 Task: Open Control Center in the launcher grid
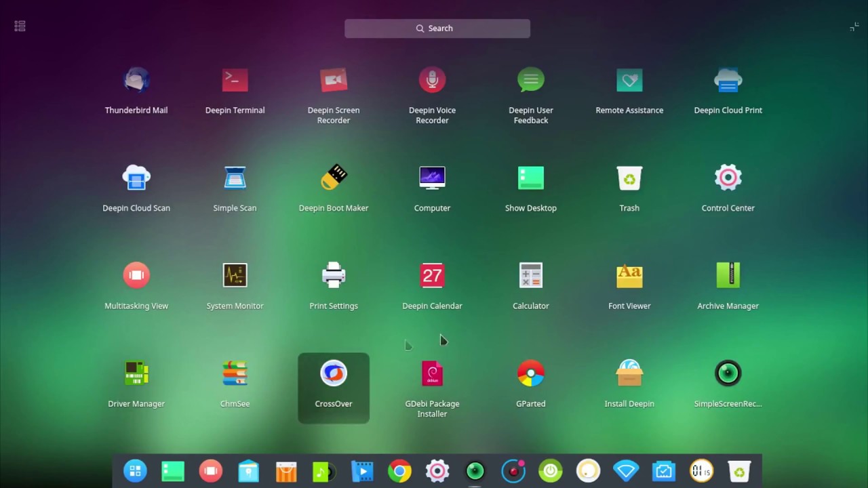tap(728, 178)
